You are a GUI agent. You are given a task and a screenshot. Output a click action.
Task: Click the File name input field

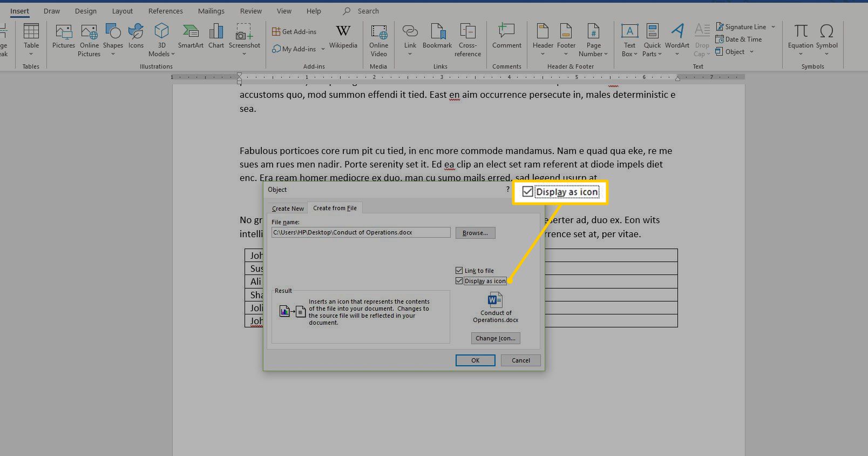click(x=361, y=232)
